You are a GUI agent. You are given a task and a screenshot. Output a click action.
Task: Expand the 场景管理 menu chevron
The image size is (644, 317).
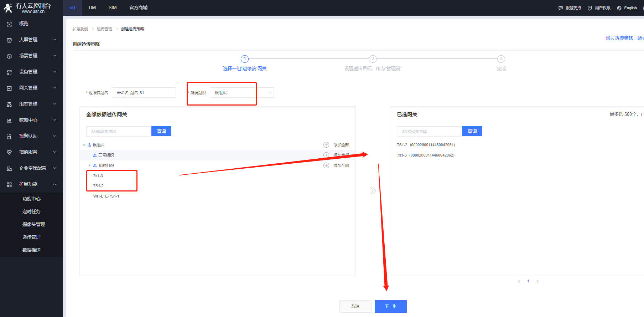tap(55, 56)
